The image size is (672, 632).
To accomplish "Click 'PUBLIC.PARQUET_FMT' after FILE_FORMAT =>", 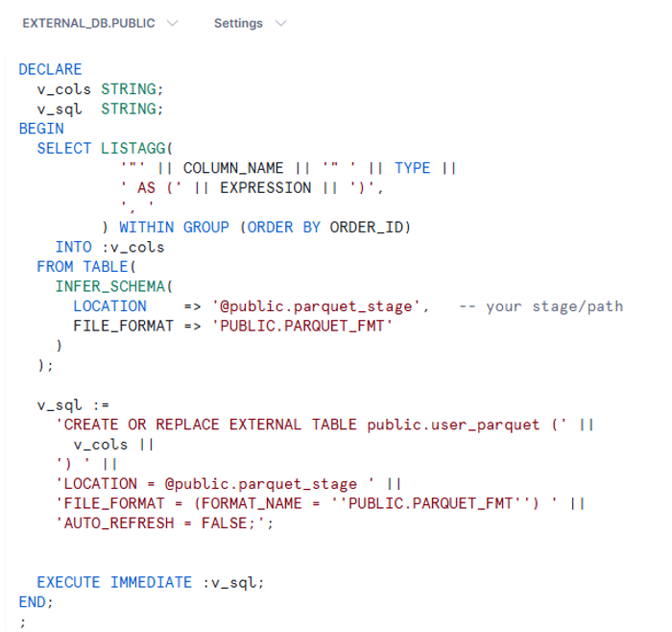I will pos(302,326).
